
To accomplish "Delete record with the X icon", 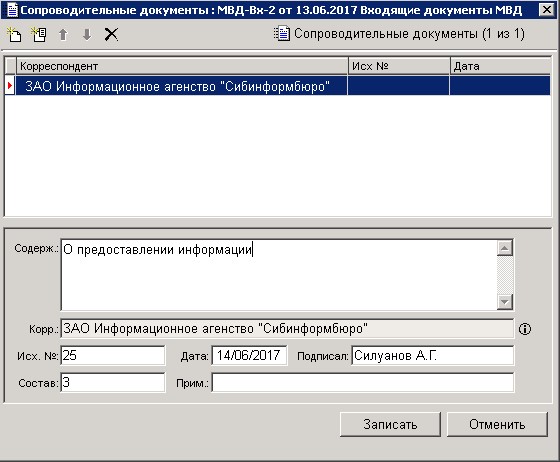I will (x=111, y=35).
